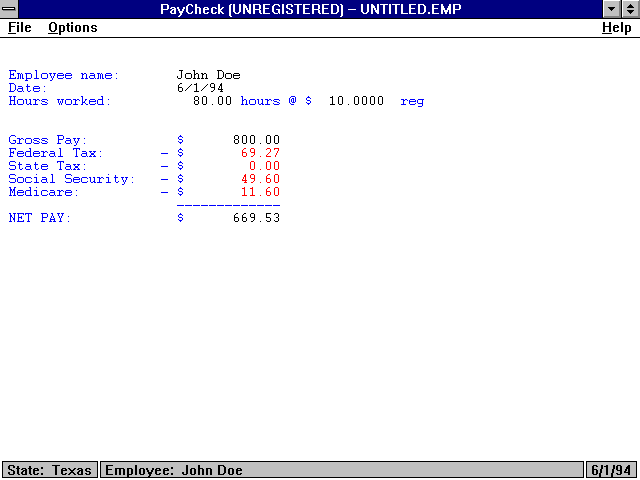Click the Date label
The height and width of the screenshot is (480, 640).
[x=28, y=88]
